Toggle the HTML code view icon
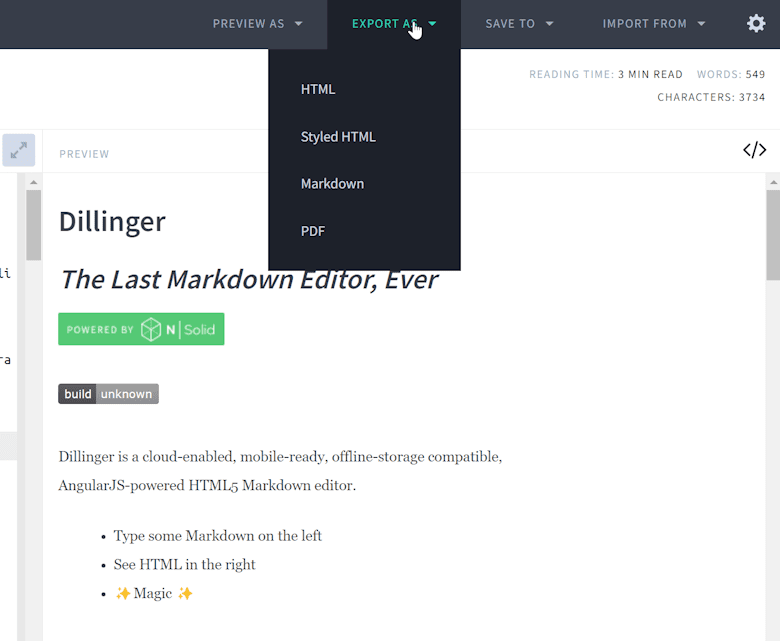 click(754, 150)
